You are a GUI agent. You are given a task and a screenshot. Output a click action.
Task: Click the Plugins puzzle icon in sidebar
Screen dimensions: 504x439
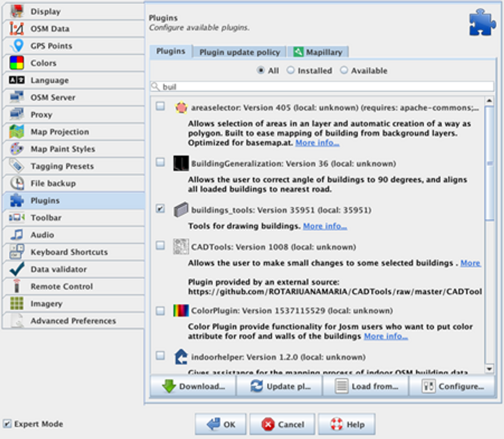17,200
